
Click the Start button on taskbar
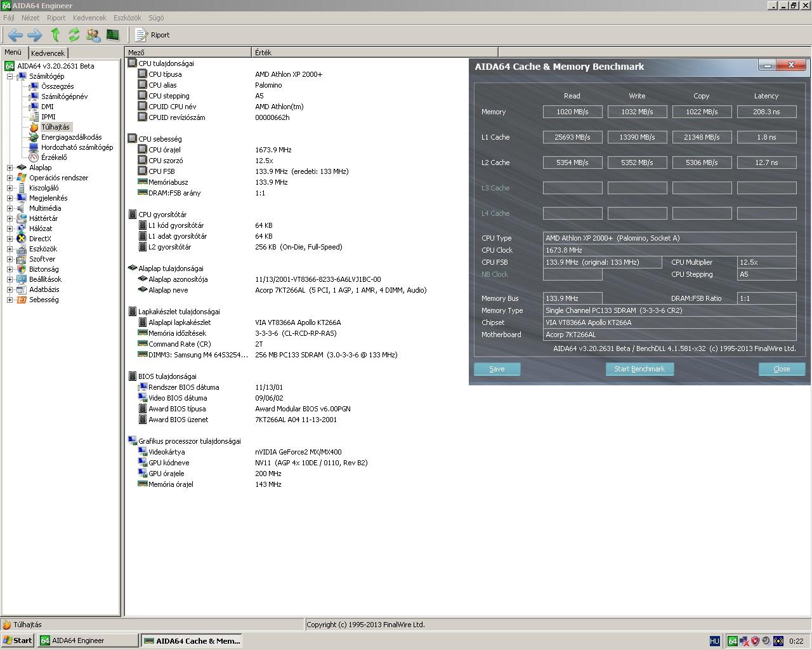click(x=18, y=640)
